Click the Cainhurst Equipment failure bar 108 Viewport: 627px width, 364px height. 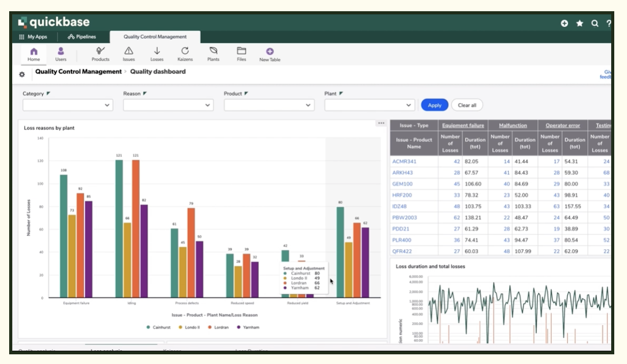64,236
